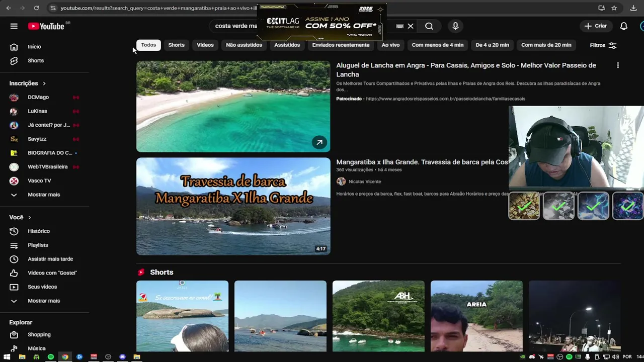
Task: Go back in Chrome
Action: coord(8,8)
